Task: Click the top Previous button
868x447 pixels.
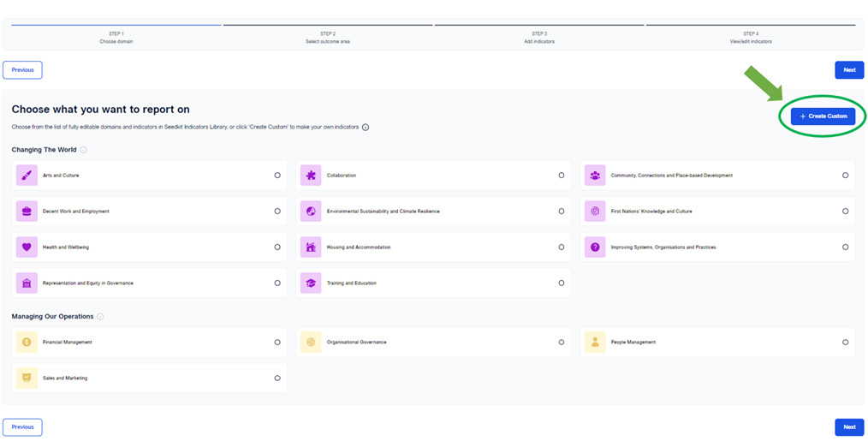Action: [x=23, y=70]
